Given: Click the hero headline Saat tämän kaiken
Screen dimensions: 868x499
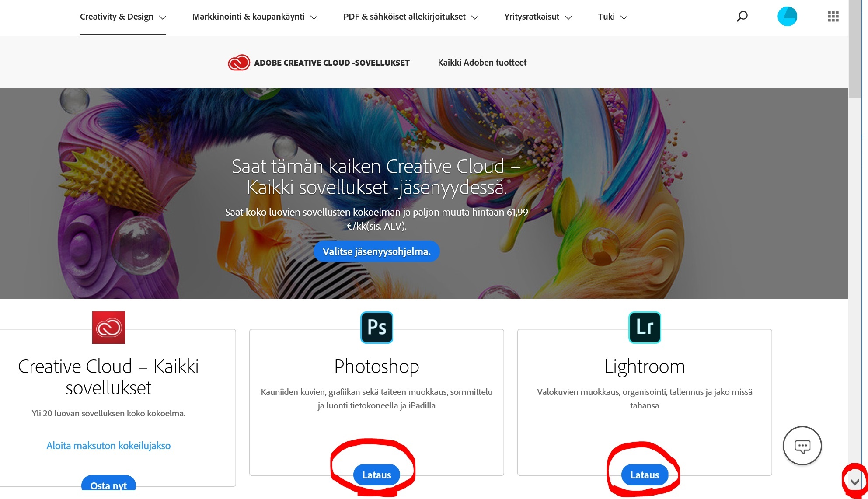Looking at the screenshot, I should pyautogui.click(x=376, y=177).
